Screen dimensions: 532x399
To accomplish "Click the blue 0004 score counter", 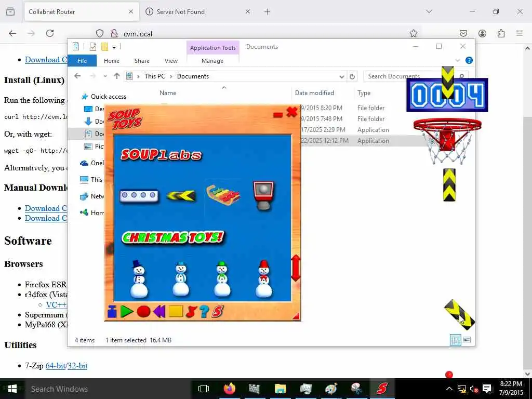I will 447,95.
